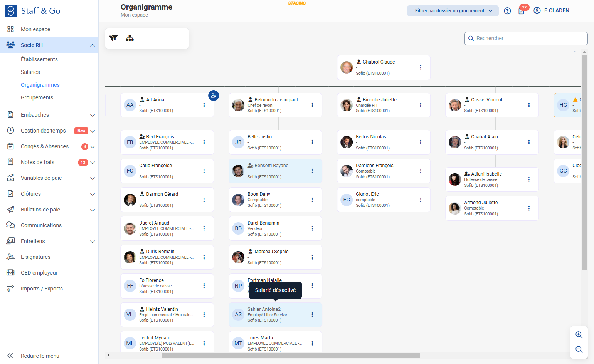The image size is (594, 364).
Task: Click the filter icon in the organigram toolbar
Action: click(113, 38)
